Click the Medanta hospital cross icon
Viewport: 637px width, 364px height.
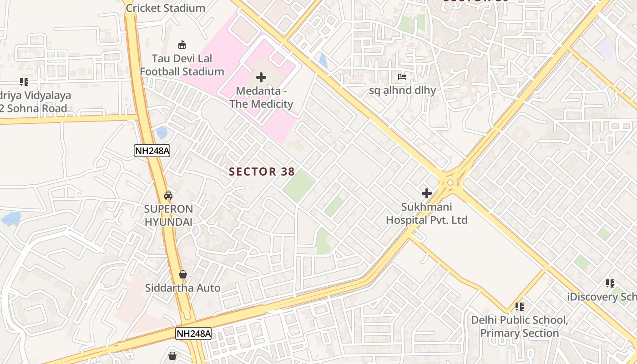coord(261,77)
